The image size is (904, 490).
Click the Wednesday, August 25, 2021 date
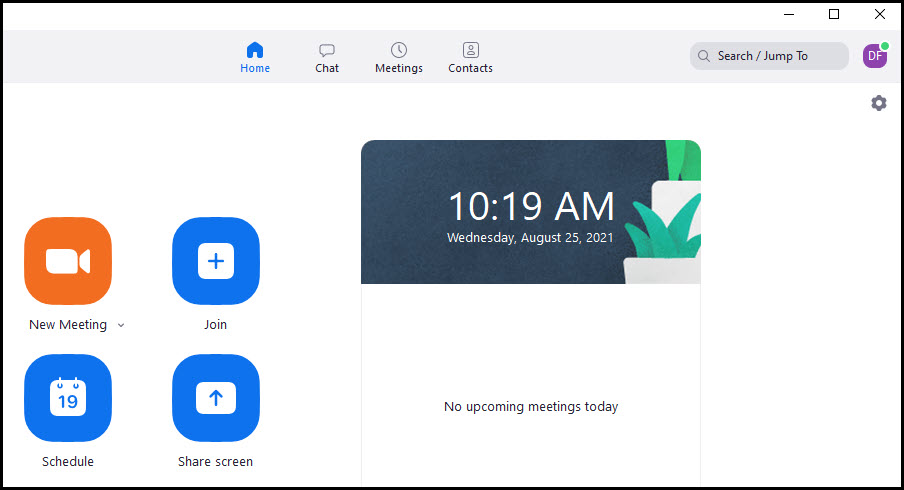pyautogui.click(x=530, y=238)
